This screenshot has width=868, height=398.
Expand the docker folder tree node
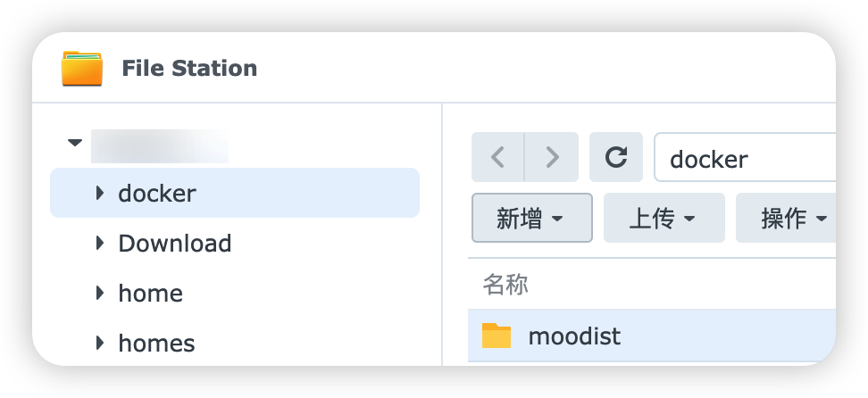point(100,193)
